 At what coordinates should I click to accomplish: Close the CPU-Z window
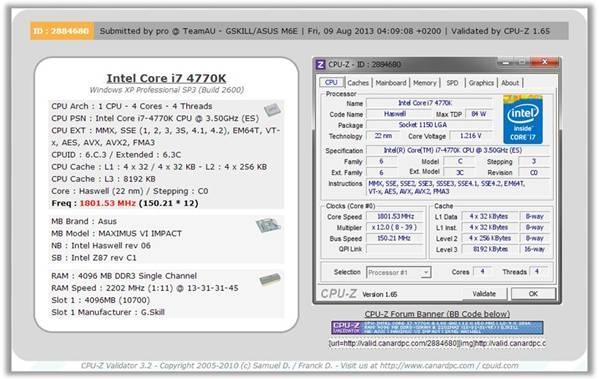546,62
